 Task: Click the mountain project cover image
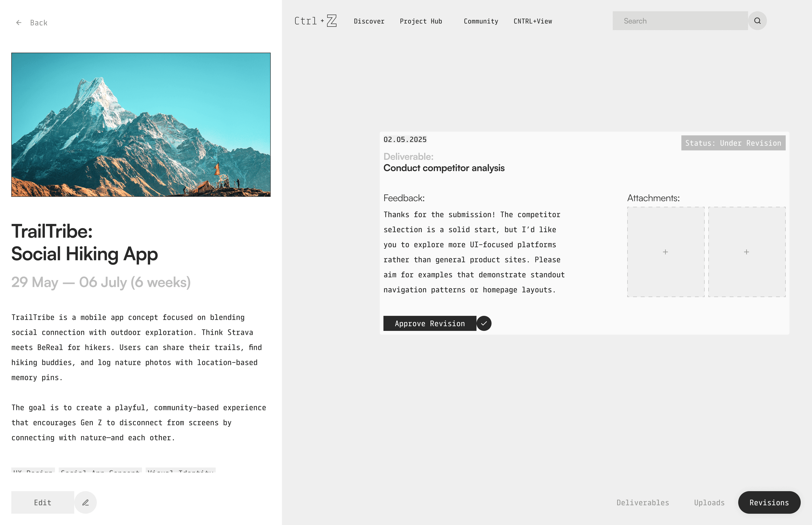click(141, 124)
